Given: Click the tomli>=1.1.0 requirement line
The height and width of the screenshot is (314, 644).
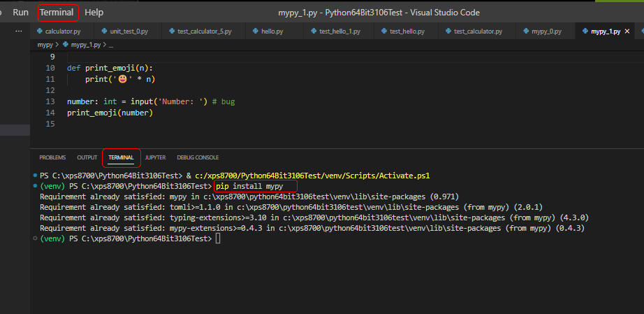Looking at the screenshot, I should coord(291,207).
